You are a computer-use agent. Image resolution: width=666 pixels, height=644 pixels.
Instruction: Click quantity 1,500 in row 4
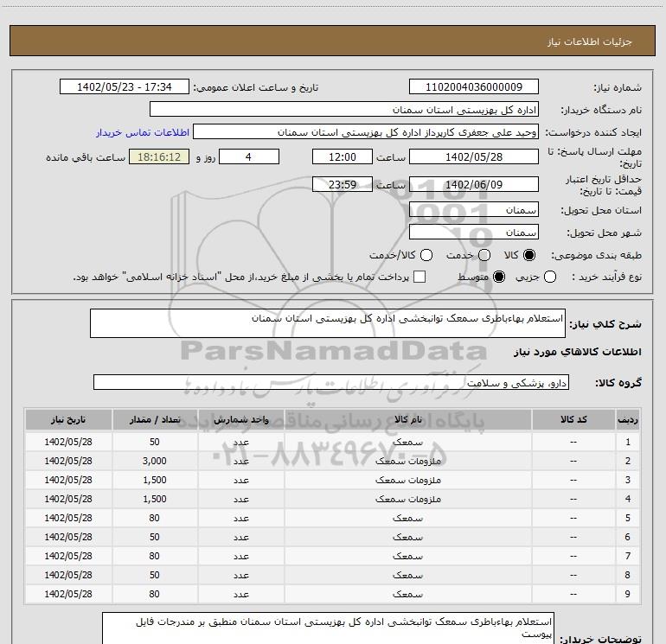[x=155, y=500]
